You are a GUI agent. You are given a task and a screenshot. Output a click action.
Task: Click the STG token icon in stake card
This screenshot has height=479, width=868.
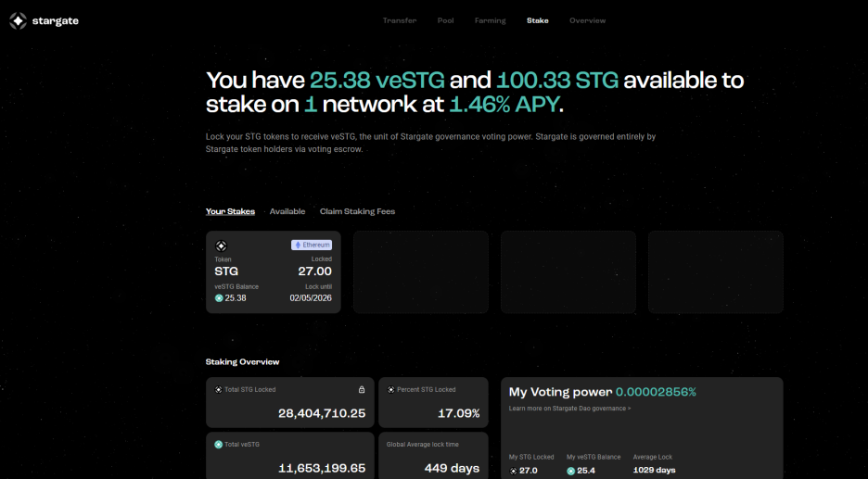tap(221, 246)
